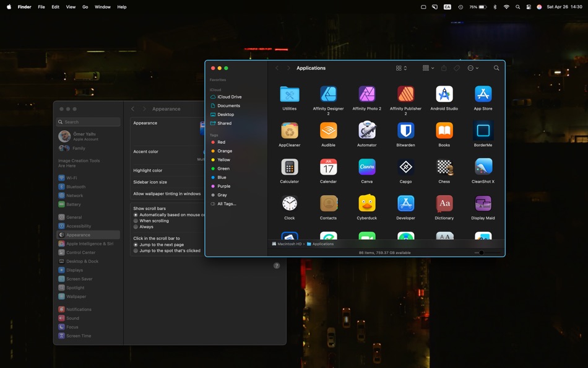Click the Finder search magnifier icon
Image resolution: width=588 pixels, height=368 pixels.
[496, 68]
